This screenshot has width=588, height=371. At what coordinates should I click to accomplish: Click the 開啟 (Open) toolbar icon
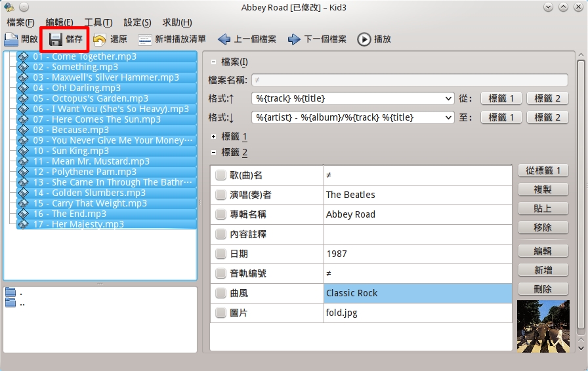11,39
